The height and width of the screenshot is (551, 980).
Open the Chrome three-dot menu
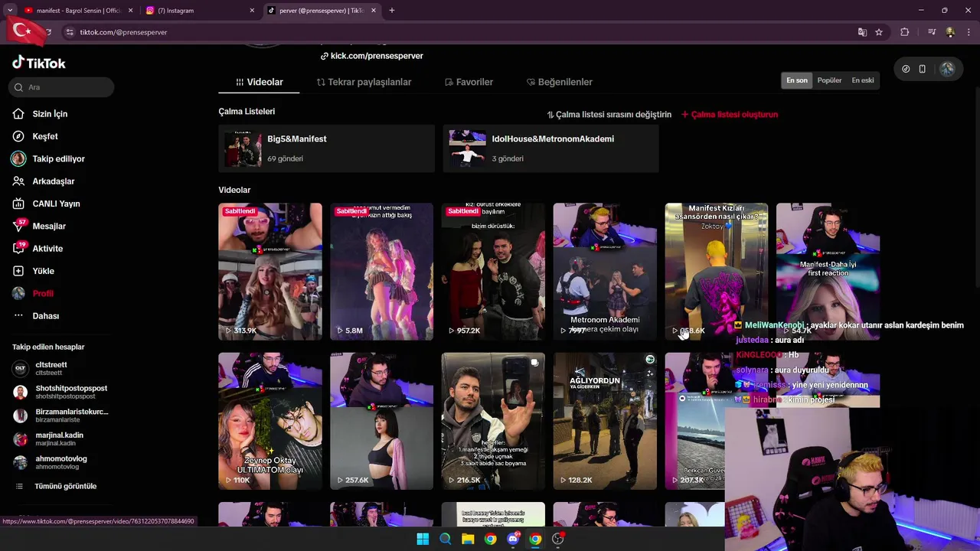[969, 32]
